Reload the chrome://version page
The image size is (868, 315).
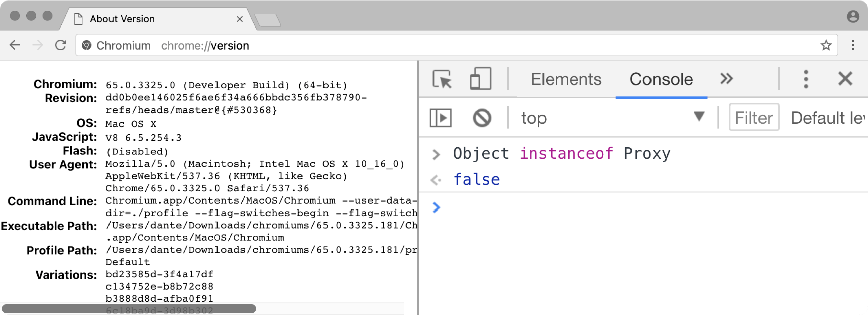click(61, 45)
